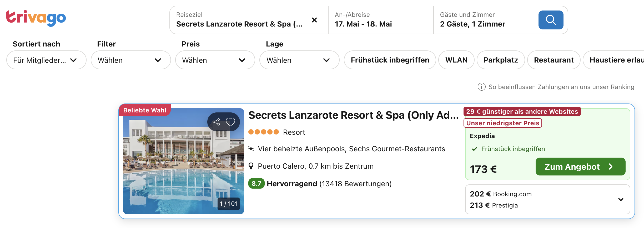644x228 pixels.
Task: Toggle the Frühstück inbegriffen filter chip
Action: click(390, 60)
